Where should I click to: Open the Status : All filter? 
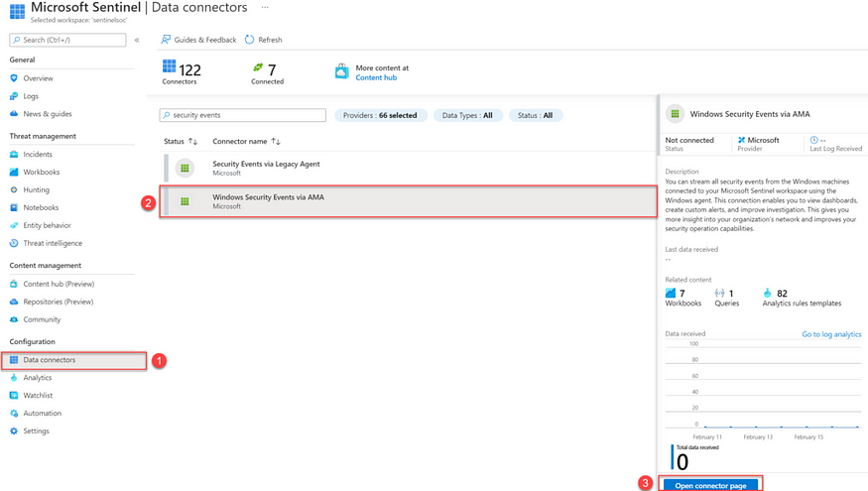point(536,115)
